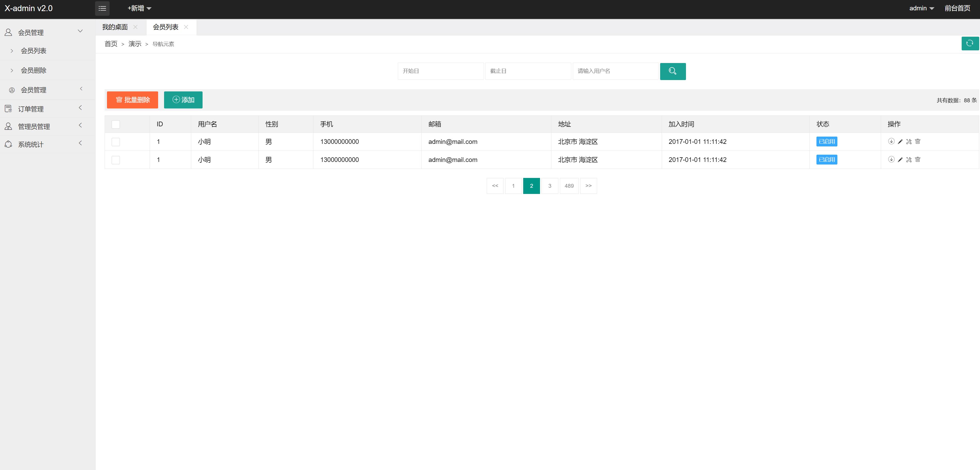Click the magnifier search button
980x470 pixels.
(x=673, y=72)
